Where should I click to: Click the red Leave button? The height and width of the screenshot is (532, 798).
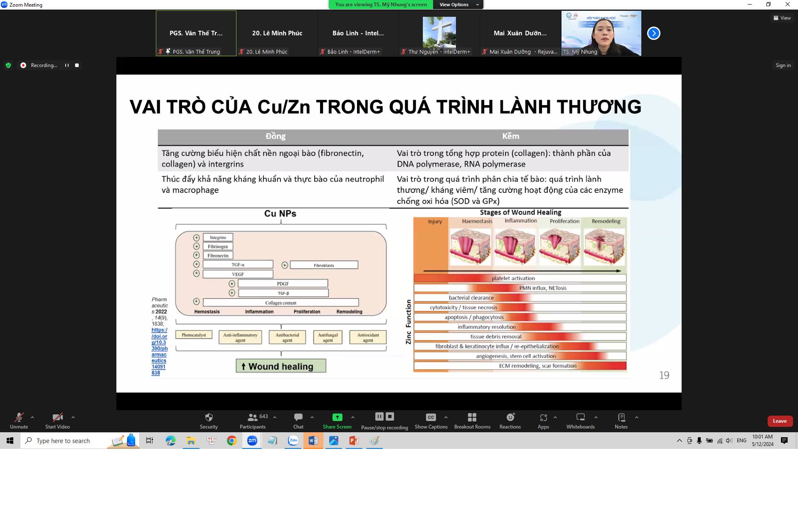pos(780,421)
